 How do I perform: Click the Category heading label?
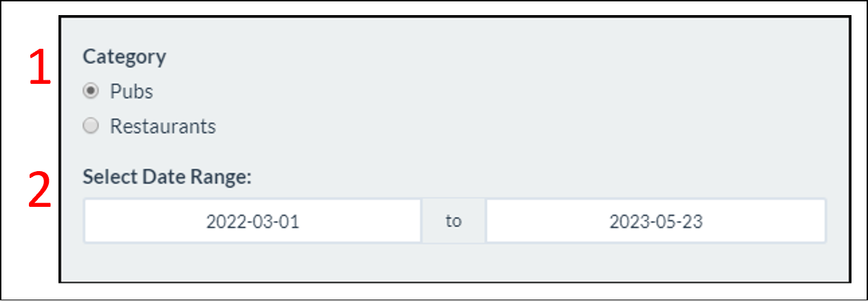[124, 57]
